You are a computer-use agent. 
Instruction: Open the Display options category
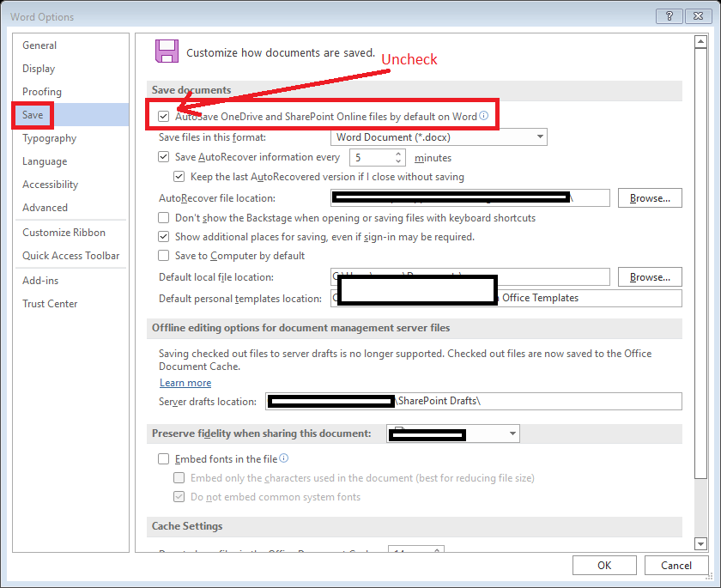[39, 69]
